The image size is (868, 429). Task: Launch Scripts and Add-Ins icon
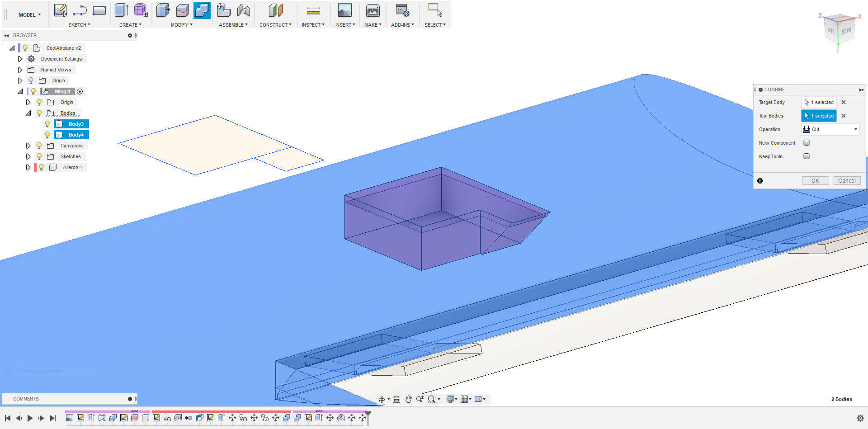pos(402,10)
